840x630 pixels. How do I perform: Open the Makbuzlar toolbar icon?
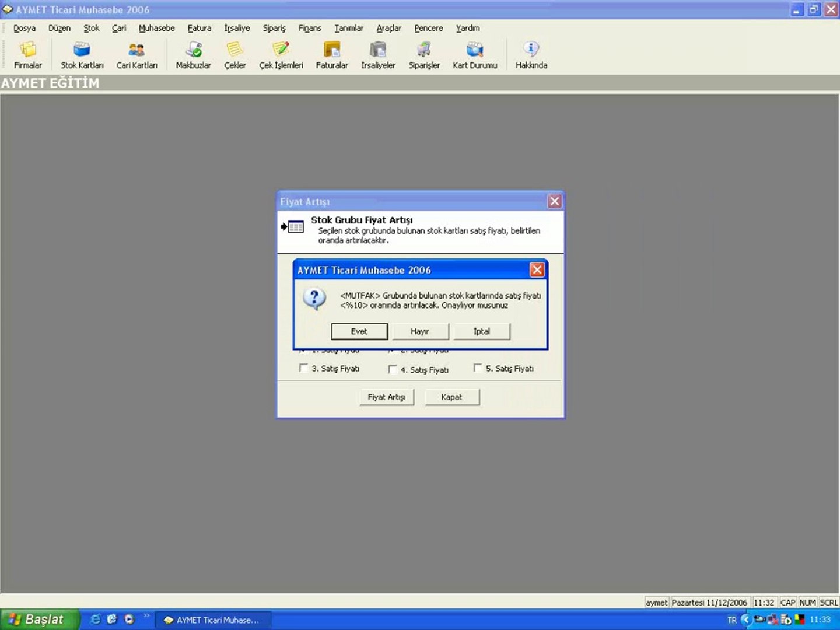[193, 55]
